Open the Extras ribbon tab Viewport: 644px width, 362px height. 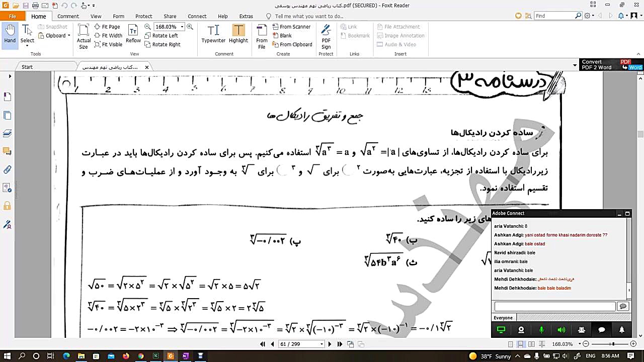tap(246, 16)
